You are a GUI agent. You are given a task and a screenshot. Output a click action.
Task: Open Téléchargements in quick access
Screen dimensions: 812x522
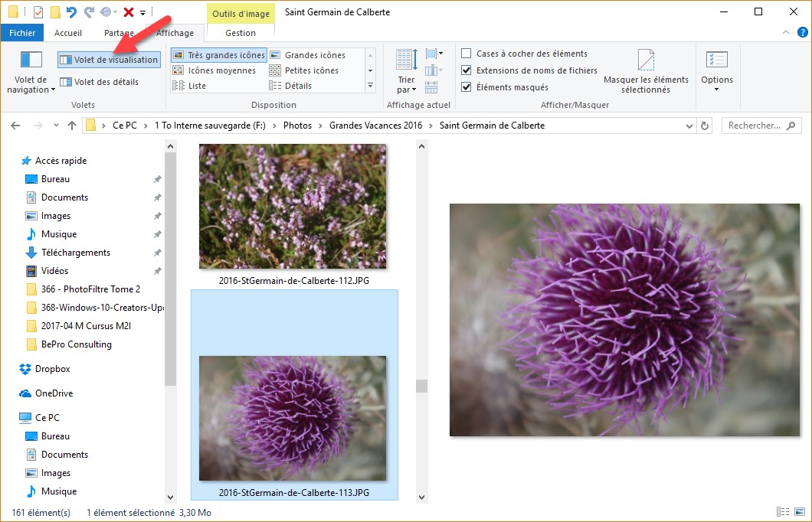[x=75, y=253]
